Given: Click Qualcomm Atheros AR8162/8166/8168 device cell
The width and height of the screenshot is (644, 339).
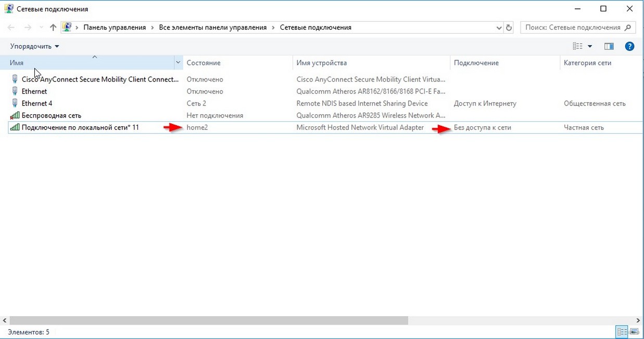Looking at the screenshot, I should click(371, 92).
